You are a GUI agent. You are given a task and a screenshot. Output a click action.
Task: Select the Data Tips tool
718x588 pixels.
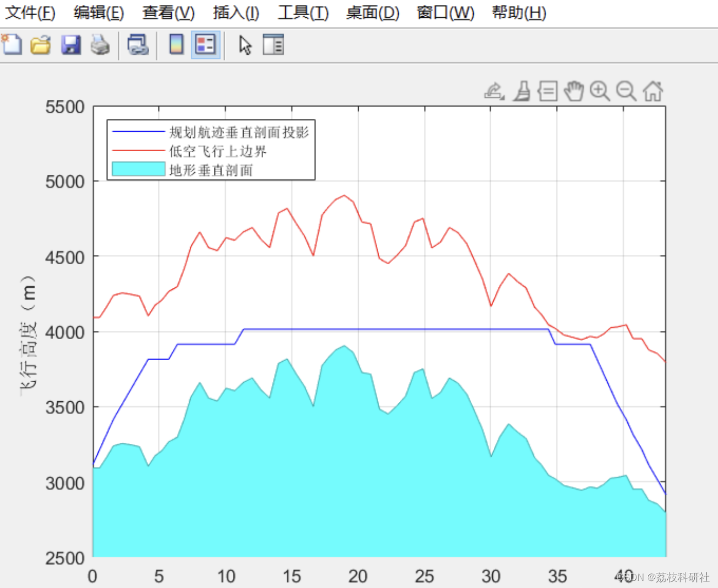coord(548,91)
